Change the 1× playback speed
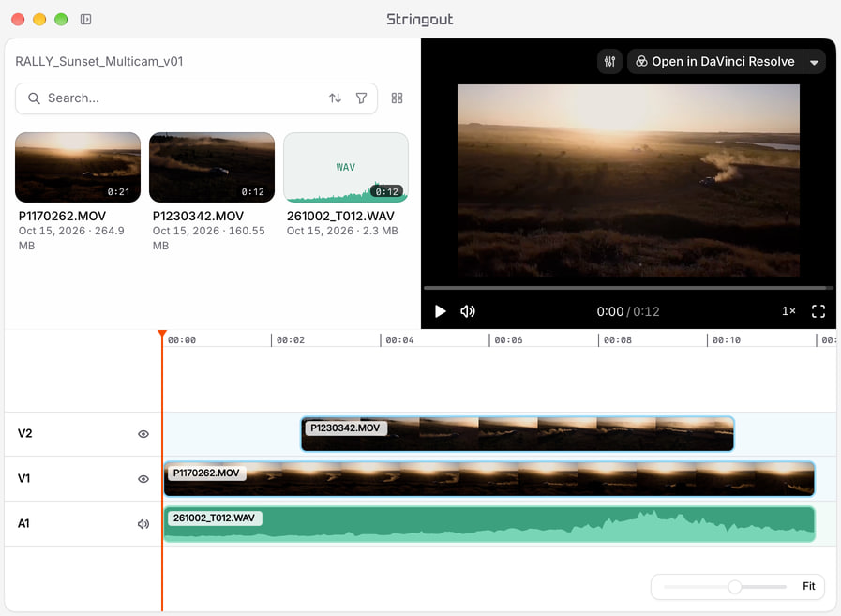Screen dimensions: 841x616 point(788,311)
